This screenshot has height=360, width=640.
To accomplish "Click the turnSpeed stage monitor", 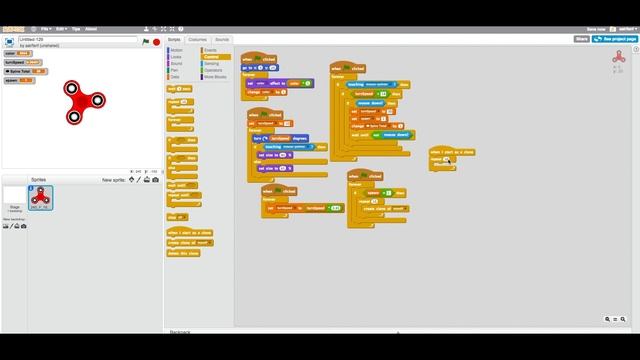I will pos(23,62).
